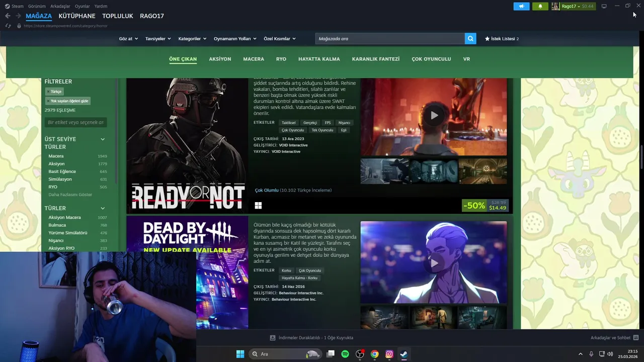
Task: Click the tag filter search box
Action: click(75, 122)
